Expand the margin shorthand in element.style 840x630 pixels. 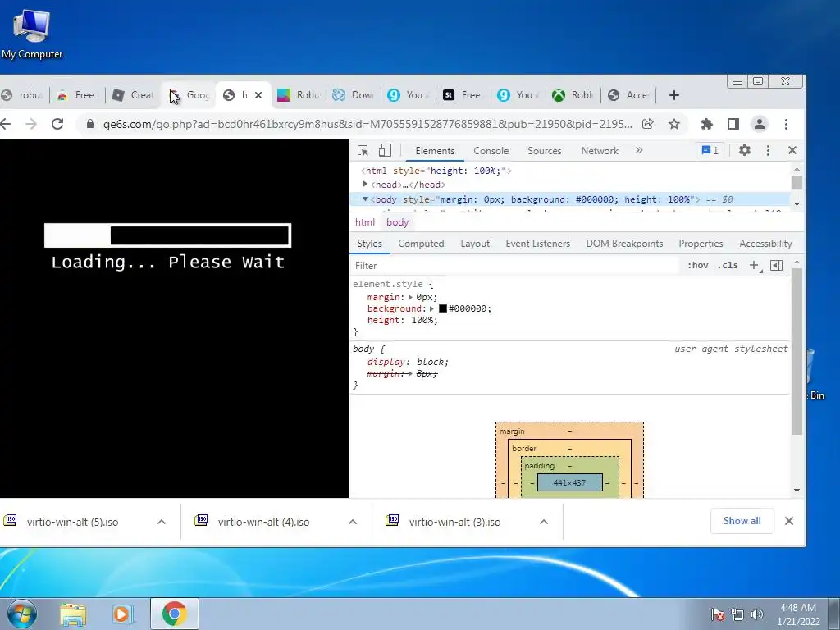[410, 297]
